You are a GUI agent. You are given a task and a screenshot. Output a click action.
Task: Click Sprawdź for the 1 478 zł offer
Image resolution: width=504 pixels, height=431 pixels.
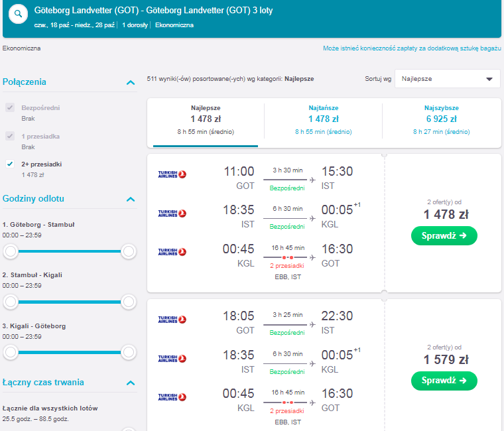click(x=444, y=235)
